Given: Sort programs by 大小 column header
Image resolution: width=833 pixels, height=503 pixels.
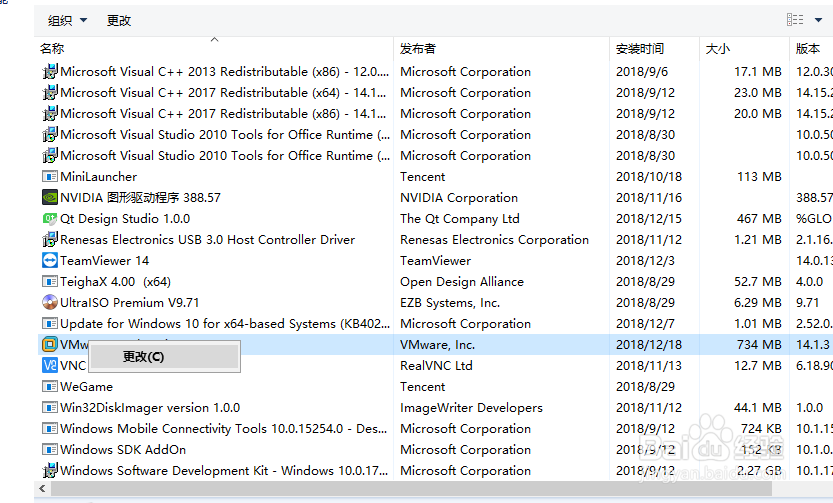Looking at the screenshot, I should (x=717, y=48).
